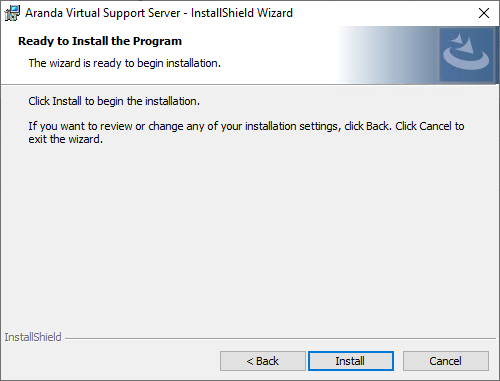Click the gray InstallShield label at bottom

click(x=33, y=337)
